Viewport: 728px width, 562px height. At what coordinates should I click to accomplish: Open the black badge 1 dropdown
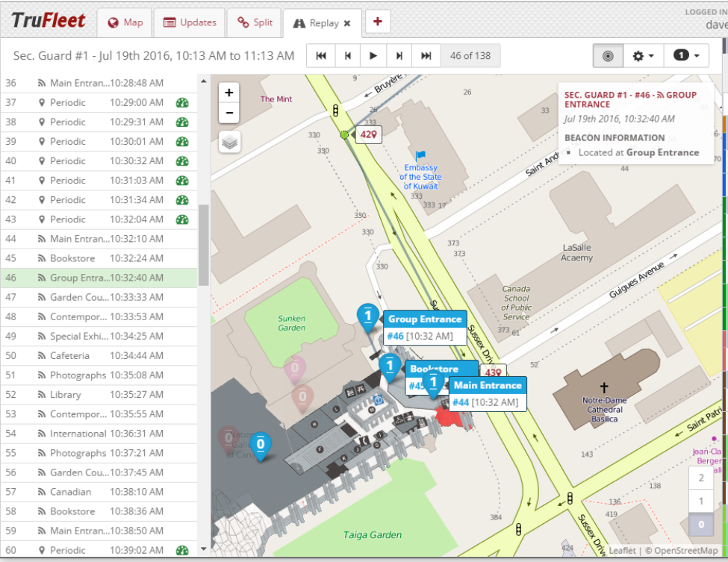click(686, 56)
